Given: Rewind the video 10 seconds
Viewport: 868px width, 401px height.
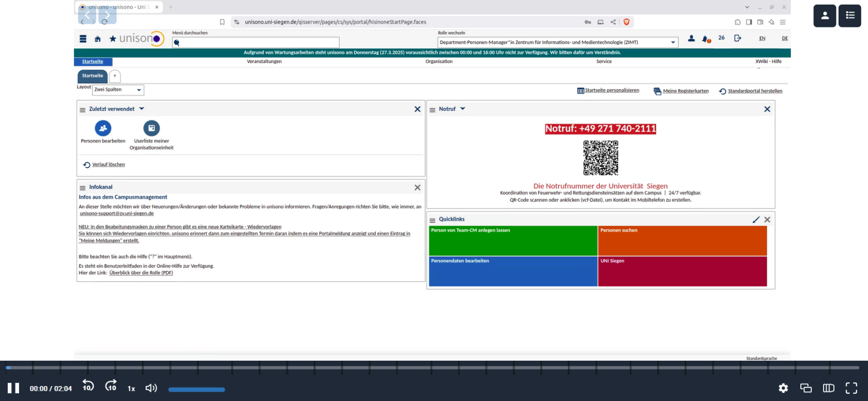Looking at the screenshot, I should pyautogui.click(x=88, y=387).
